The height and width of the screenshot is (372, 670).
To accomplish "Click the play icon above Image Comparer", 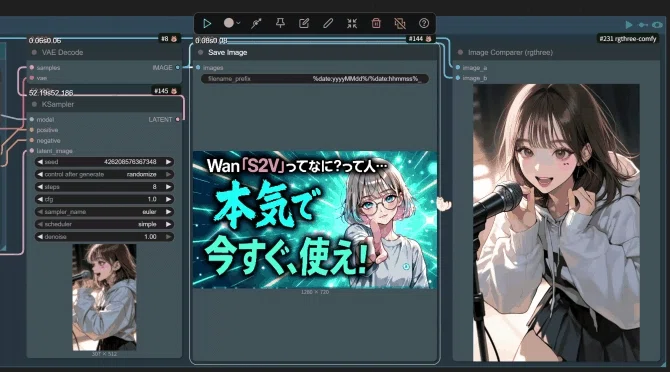I will [x=629, y=25].
